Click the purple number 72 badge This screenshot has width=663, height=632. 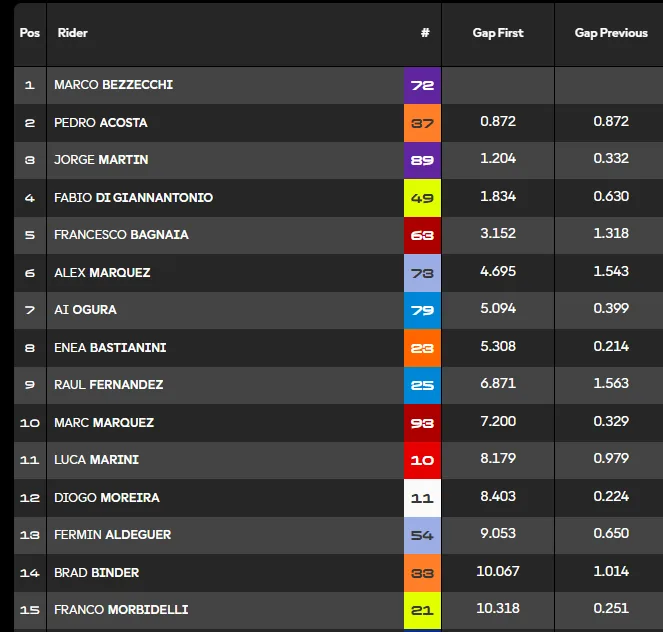click(422, 85)
